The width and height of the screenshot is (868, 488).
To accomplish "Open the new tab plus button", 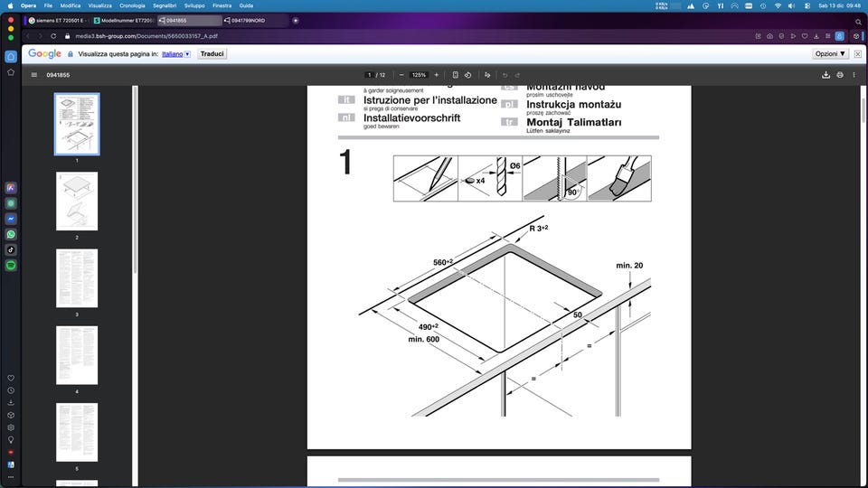I will coord(296,21).
